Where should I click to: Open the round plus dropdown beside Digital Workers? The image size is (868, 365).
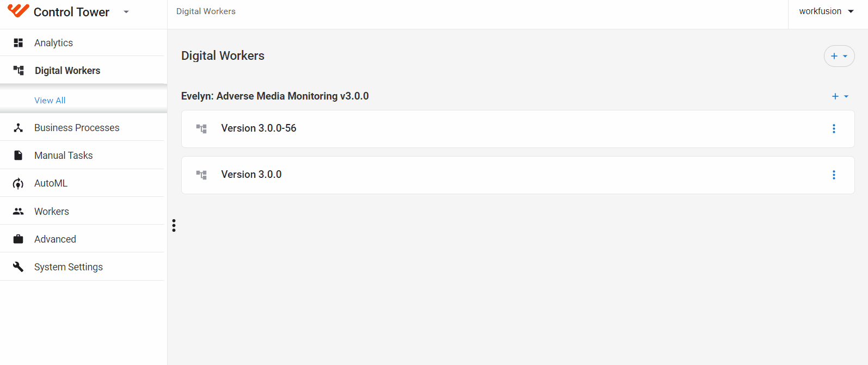point(839,56)
